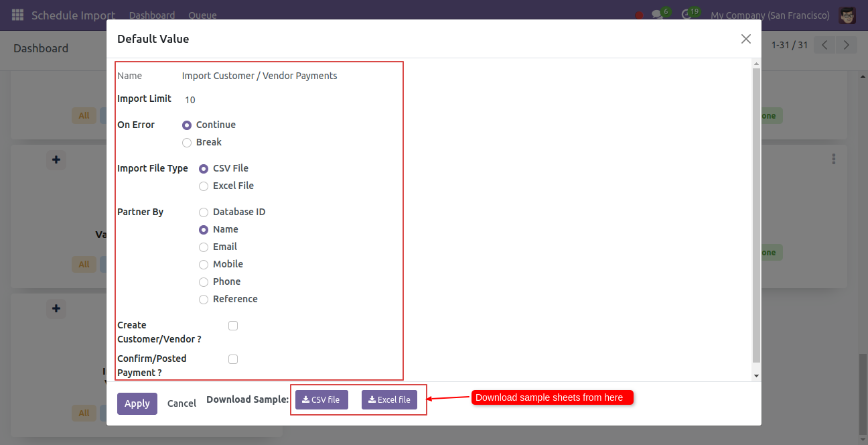Open the chat messages icon
This screenshot has height=445, width=868.
coord(658,15)
